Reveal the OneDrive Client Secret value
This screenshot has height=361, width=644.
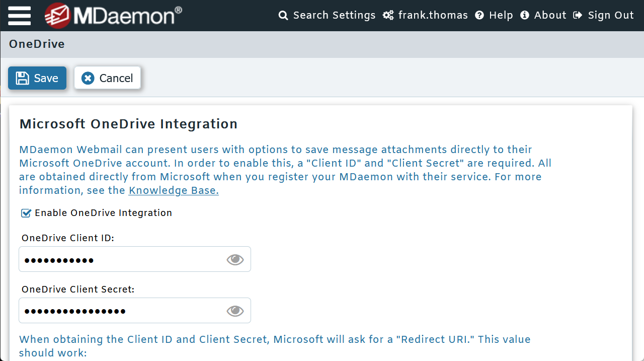(x=234, y=310)
